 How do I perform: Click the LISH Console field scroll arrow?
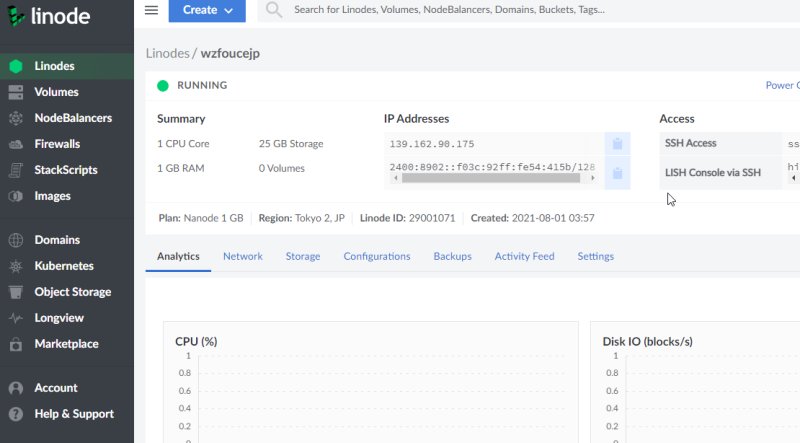tap(793, 178)
